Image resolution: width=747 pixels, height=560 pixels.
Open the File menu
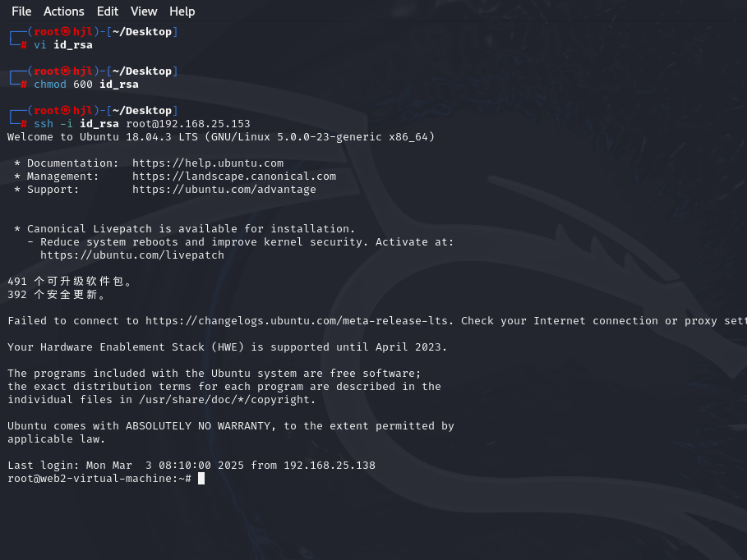tap(21, 11)
